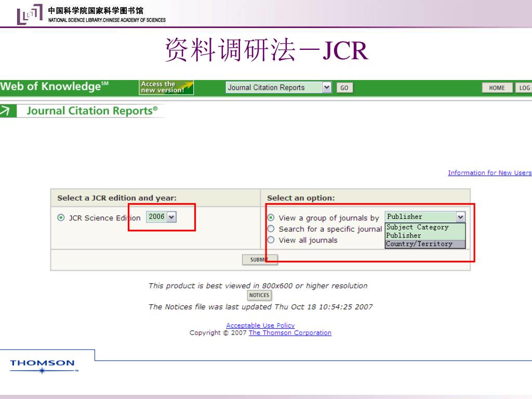The width and height of the screenshot is (532, 399).
Task: Click the HOME button
Action: pos(497,88)
